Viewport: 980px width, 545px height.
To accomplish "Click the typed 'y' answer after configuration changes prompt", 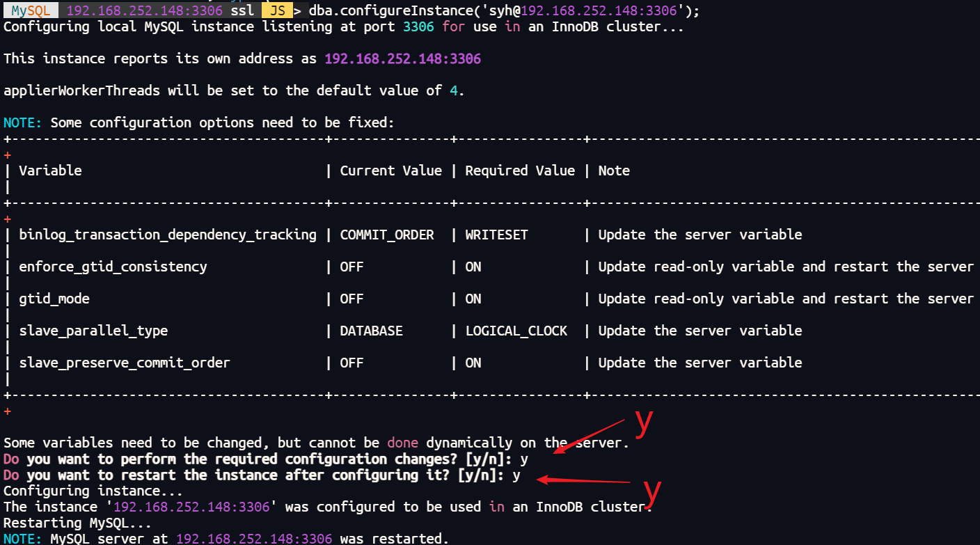I will pyautogui.click(x=524, y=460).
